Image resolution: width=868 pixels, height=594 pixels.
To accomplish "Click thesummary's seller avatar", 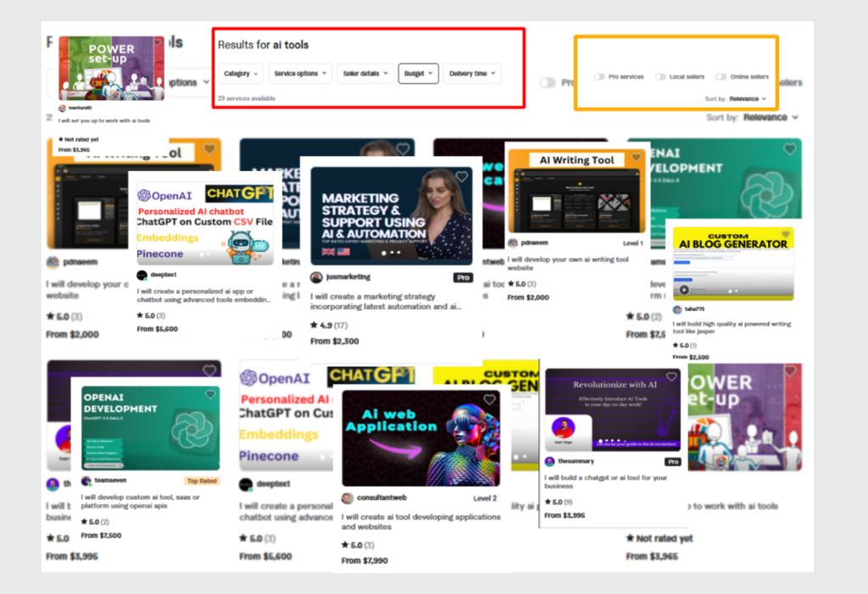I will click(549, 461).
